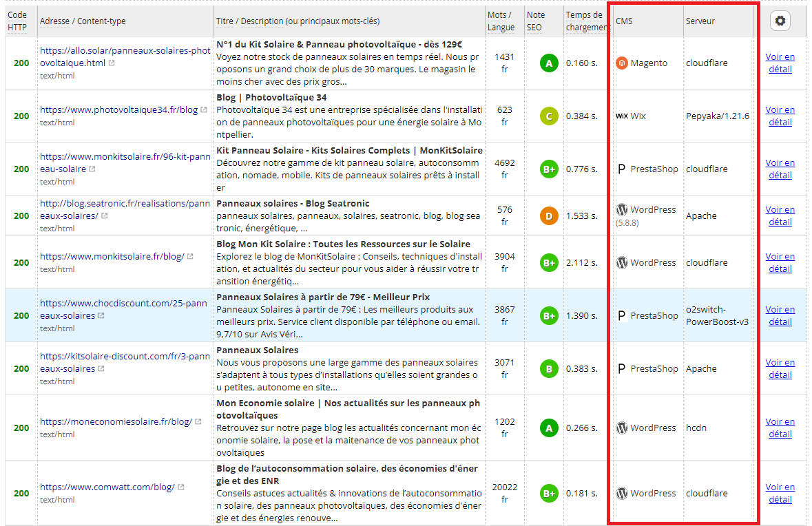The width and height of the screenshot is (812, 526).
Task: Click B+ badge in comwatt row
Action: coord(549,493)
